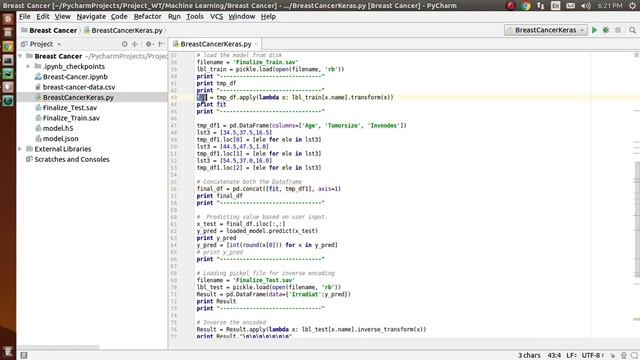Select model.h5 in project tree

click(58, 128)
